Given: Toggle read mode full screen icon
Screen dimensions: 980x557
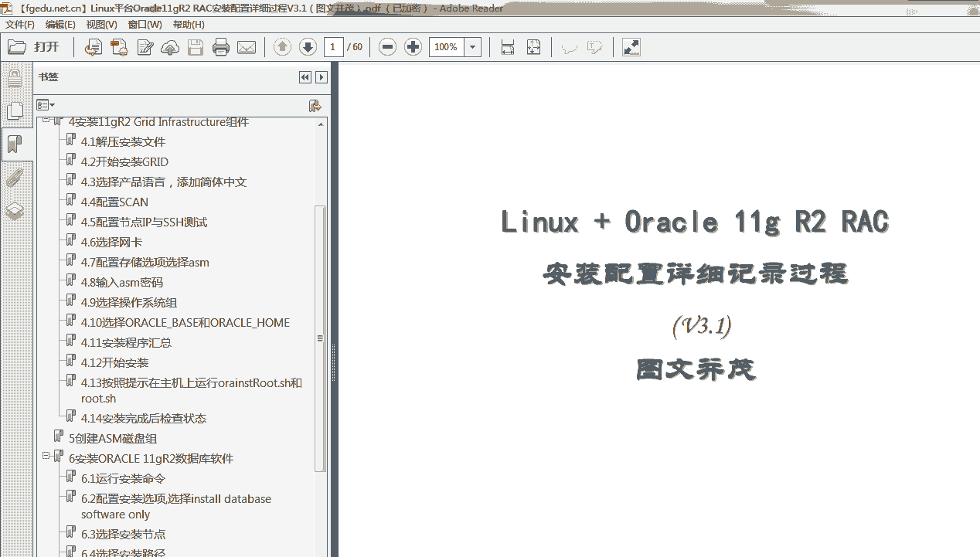Looking at the screenshot, I should click(631, 47).
